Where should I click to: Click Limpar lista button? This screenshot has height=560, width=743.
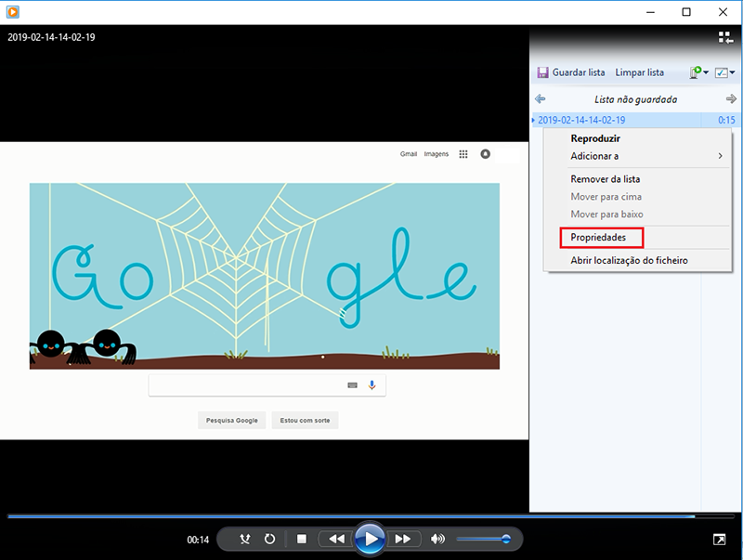tap(639, 72)
